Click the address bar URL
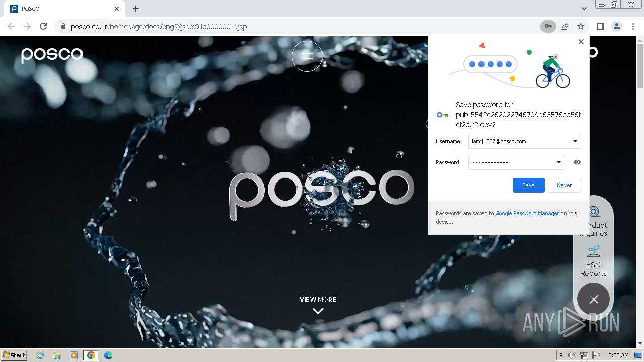644x362 pixels. 158,26
